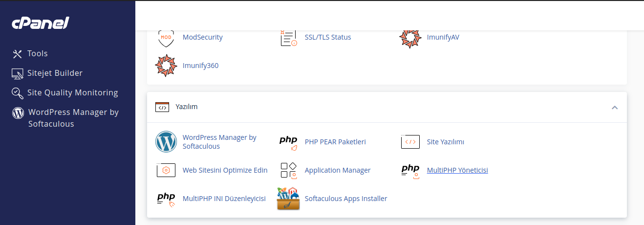Click the PHP PEAR Paketleri icon
644x225 pixels.
[x=288, y=142]
